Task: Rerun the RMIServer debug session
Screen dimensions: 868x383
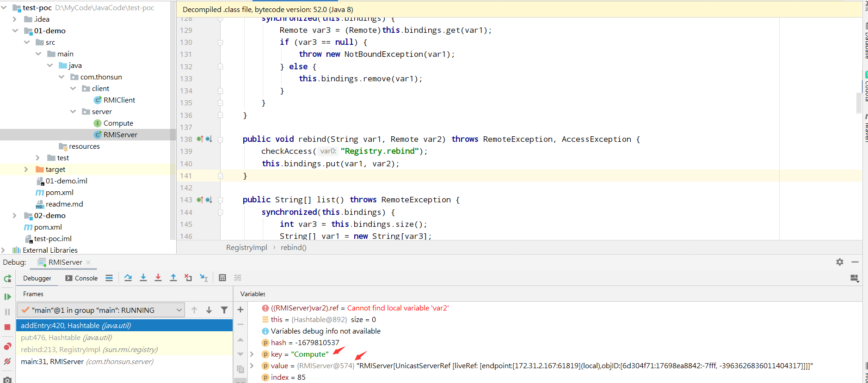Action: 7,279
